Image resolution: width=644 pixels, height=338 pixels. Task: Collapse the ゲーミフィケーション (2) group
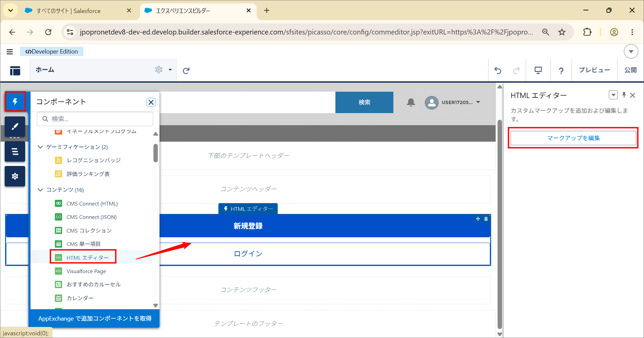coord(41,147)
